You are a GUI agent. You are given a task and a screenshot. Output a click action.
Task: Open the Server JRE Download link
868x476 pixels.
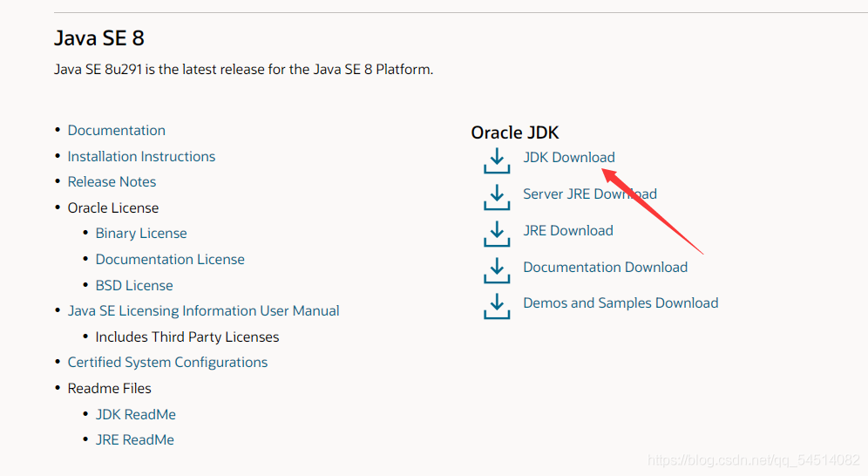click(590, 194)
